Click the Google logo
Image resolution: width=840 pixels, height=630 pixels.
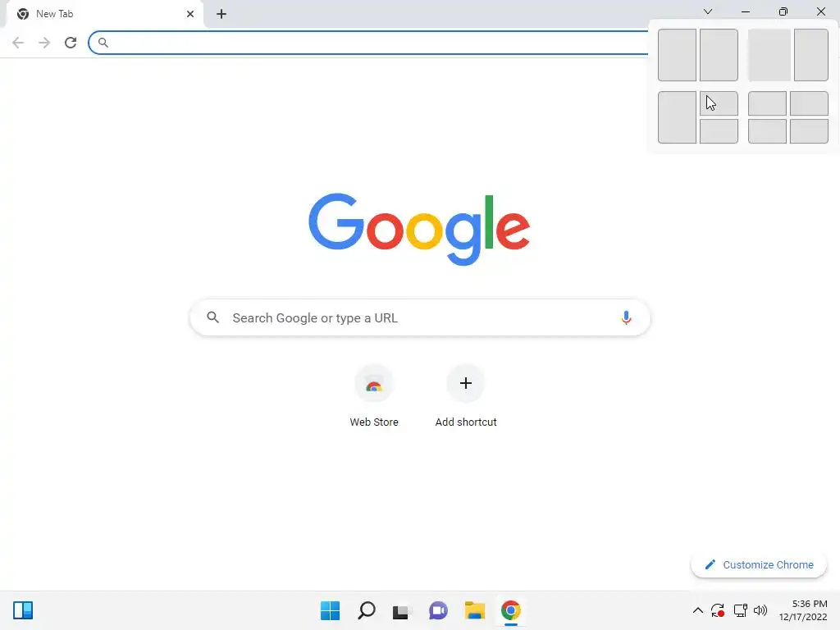[419, 229]
